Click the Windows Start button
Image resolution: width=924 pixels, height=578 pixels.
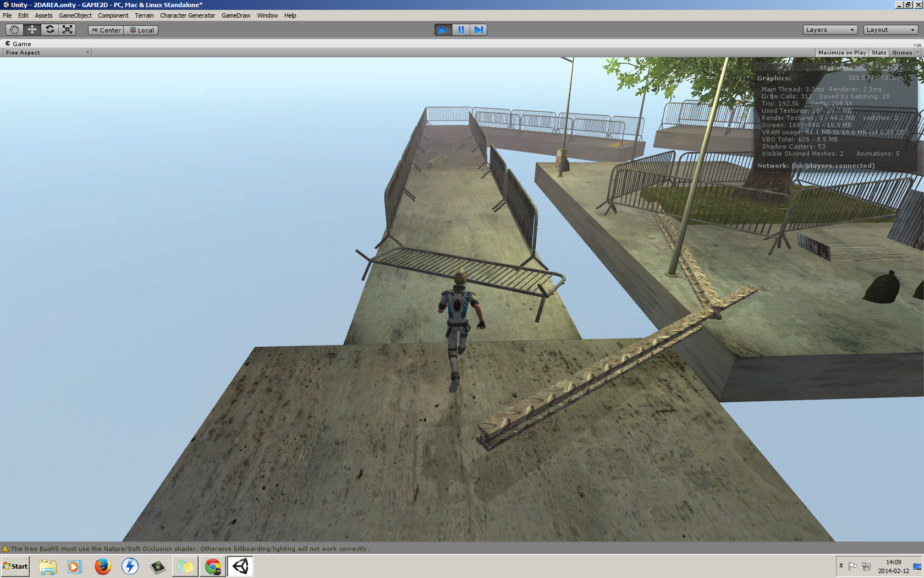15,566
